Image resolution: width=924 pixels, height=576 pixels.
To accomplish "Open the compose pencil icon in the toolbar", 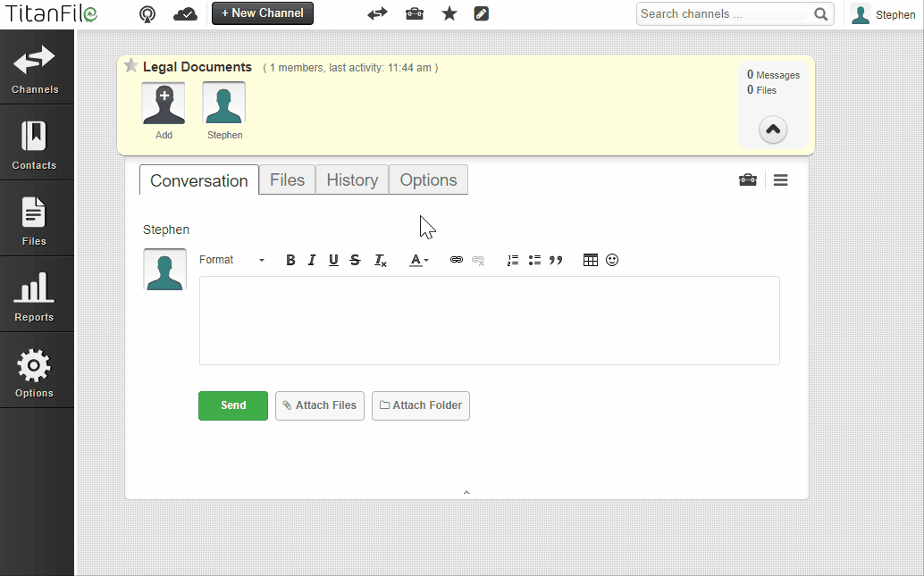I will 481,13.
